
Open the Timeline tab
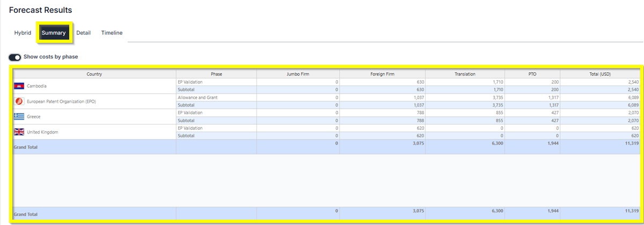(x=112, y=33)
